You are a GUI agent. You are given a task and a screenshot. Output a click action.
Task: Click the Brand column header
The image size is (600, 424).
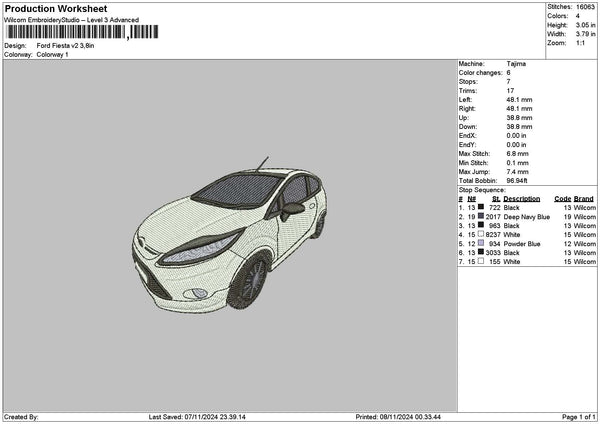click(584, 198)
